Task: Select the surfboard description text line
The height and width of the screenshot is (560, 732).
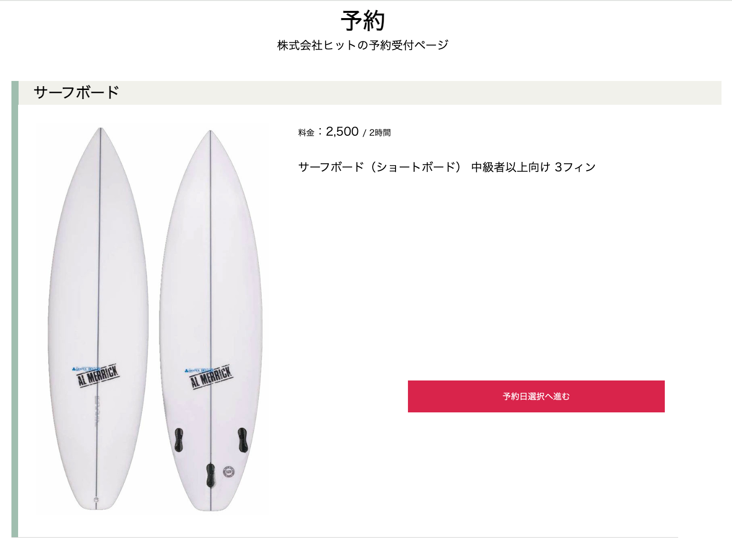Action: 447,166
